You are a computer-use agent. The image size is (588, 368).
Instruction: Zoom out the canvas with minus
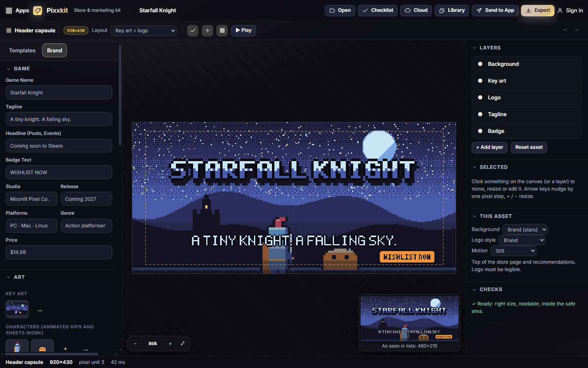click(x=135, y=343)
